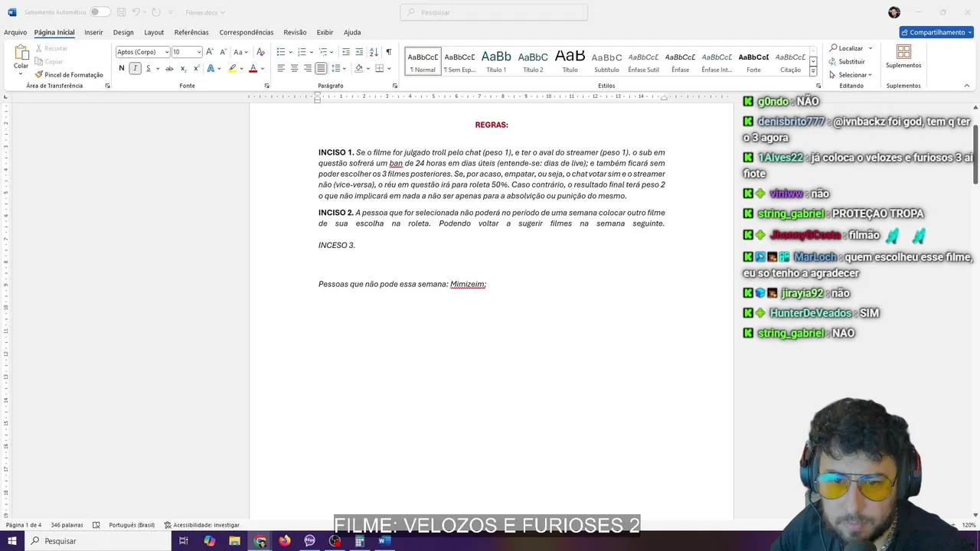Align text left
The height and width of the screenshot is (551, 980).
point(281,68)
